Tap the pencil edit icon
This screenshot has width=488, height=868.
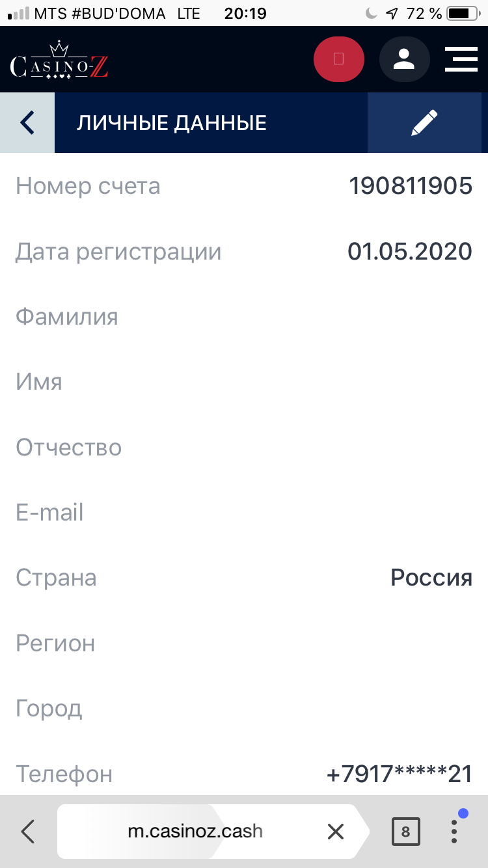pyautogui.click(x=424, y=122)
